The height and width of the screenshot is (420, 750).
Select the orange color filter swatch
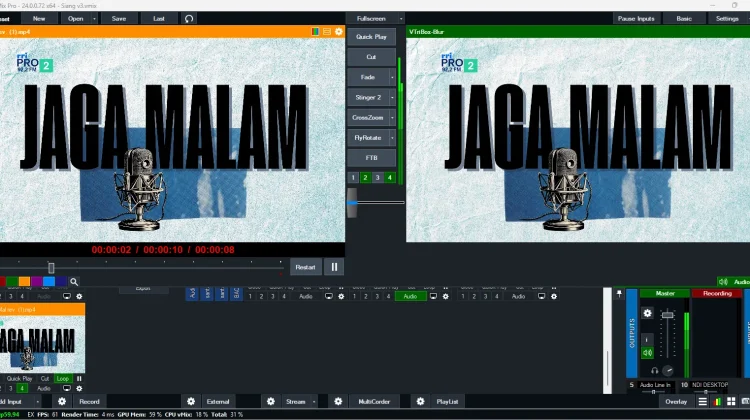pyautogui.click(x=24, y=281)
